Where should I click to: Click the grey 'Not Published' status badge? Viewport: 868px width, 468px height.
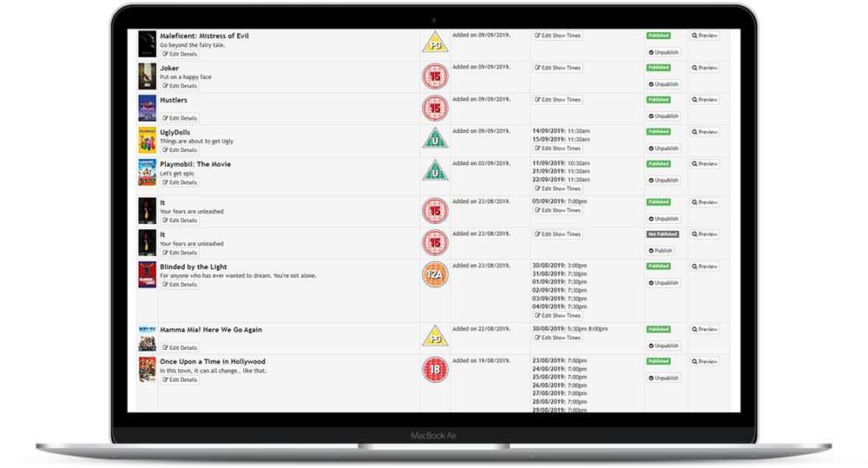pos(662,234)
